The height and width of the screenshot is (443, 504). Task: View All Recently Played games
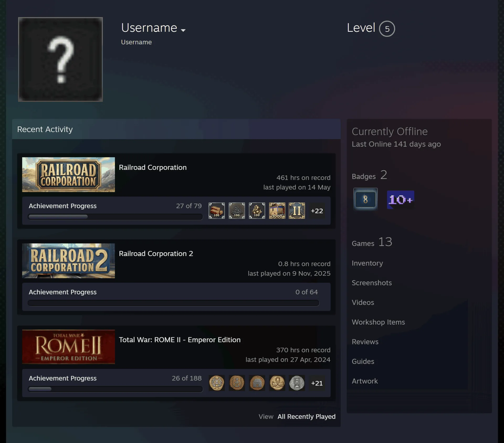coord(307,416)
